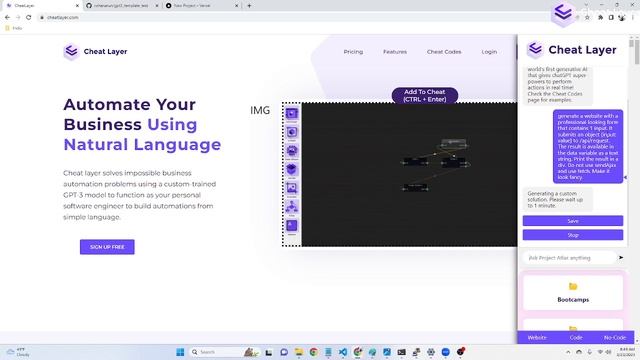Open a new browser tab
This screenshot has height=360, width=640.
[249, 6]
